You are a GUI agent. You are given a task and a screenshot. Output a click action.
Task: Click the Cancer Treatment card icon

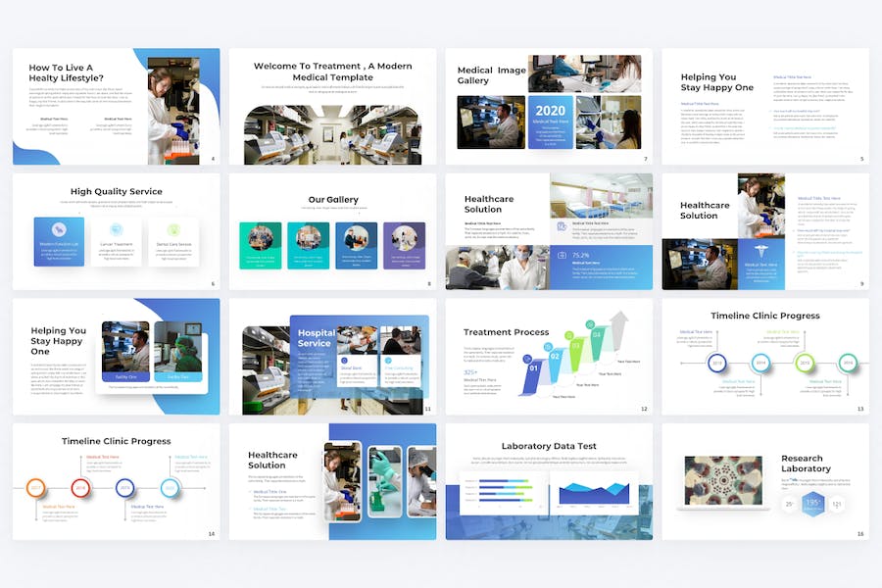pos(117,229)
